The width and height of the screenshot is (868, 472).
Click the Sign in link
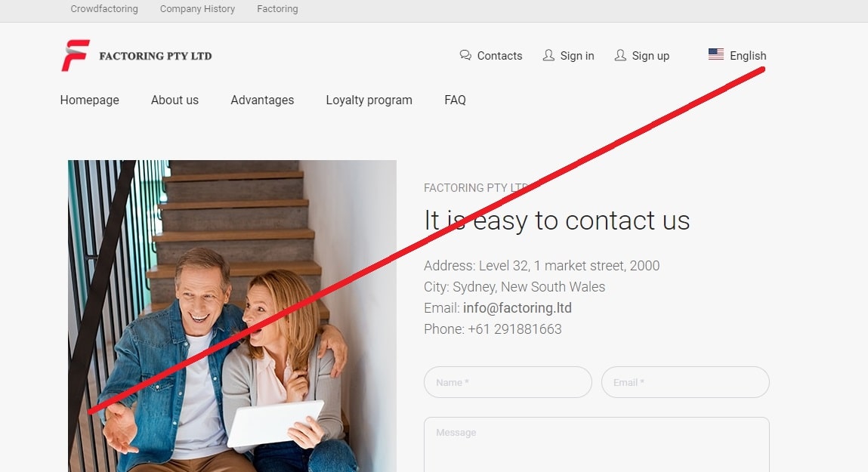[x=577, y=56]
